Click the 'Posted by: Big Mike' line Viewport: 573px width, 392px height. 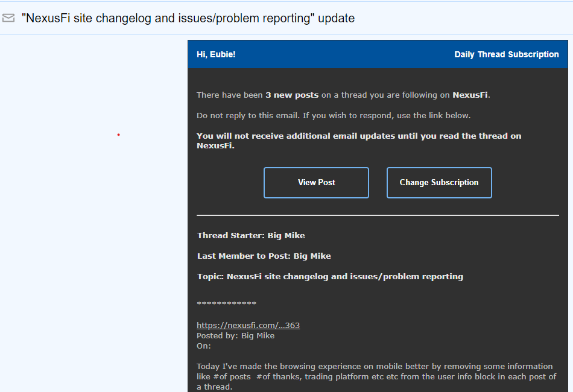tap(235, 336)
